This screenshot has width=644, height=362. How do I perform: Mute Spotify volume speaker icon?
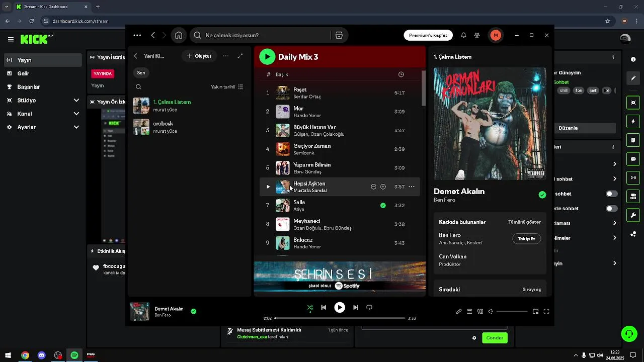[491, 311]
